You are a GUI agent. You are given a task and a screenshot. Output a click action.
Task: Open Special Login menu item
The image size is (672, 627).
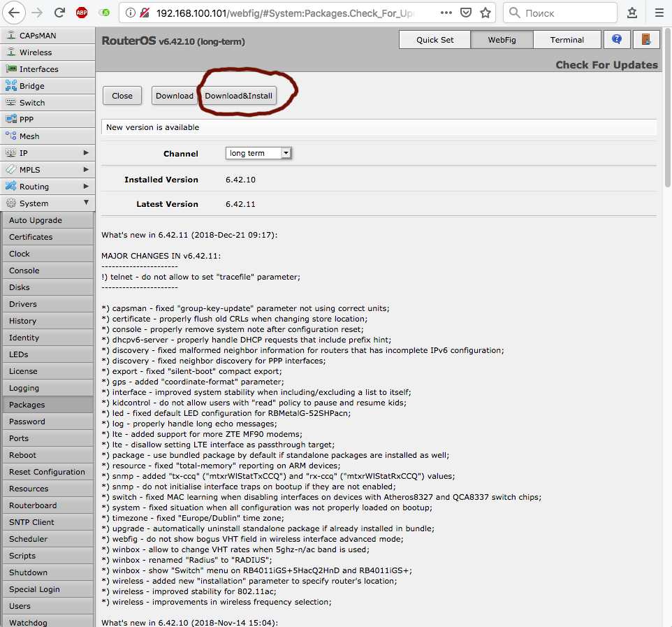pyautogui.click(x=48, y=589)
